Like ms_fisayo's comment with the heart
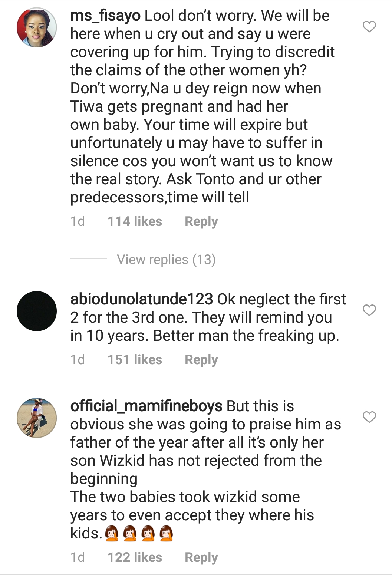Image resolution: width=392 pixels, height=580 pixels. pos(369,27)
